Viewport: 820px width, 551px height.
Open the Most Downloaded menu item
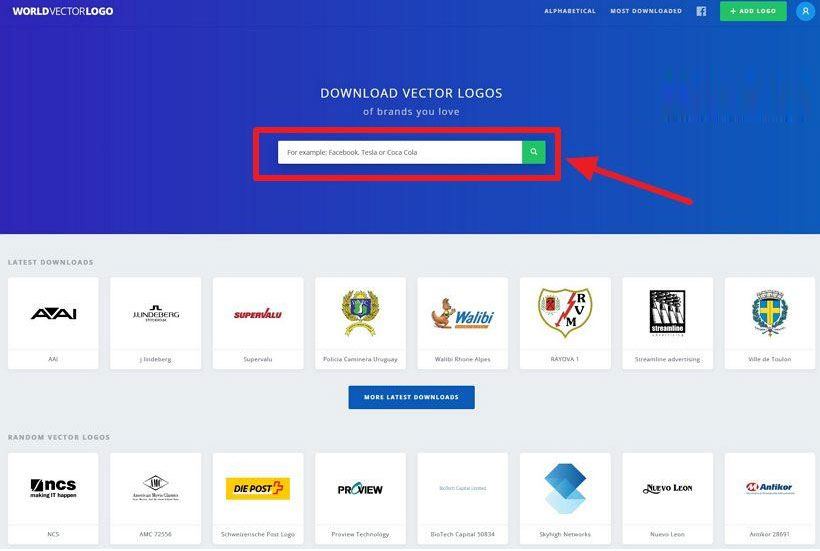(x=646, y=12)
